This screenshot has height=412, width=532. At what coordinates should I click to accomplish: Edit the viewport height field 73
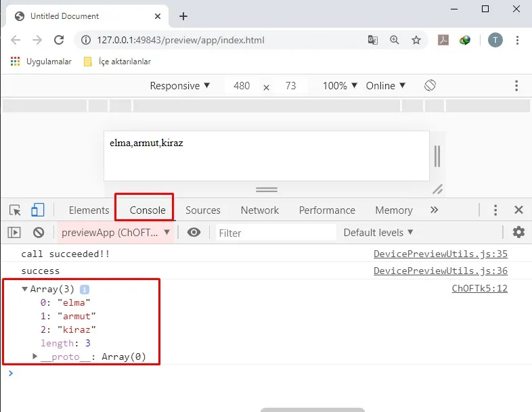[x=290, y=86]
